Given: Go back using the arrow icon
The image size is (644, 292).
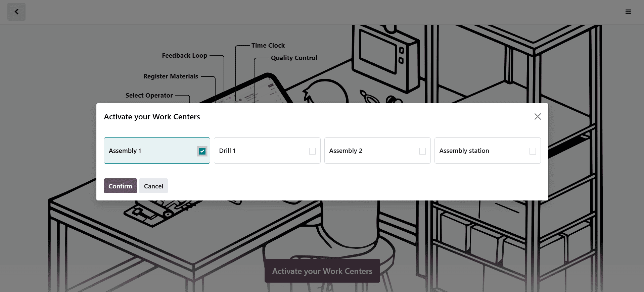Looking at the screenshot, I should click(16, 12).
